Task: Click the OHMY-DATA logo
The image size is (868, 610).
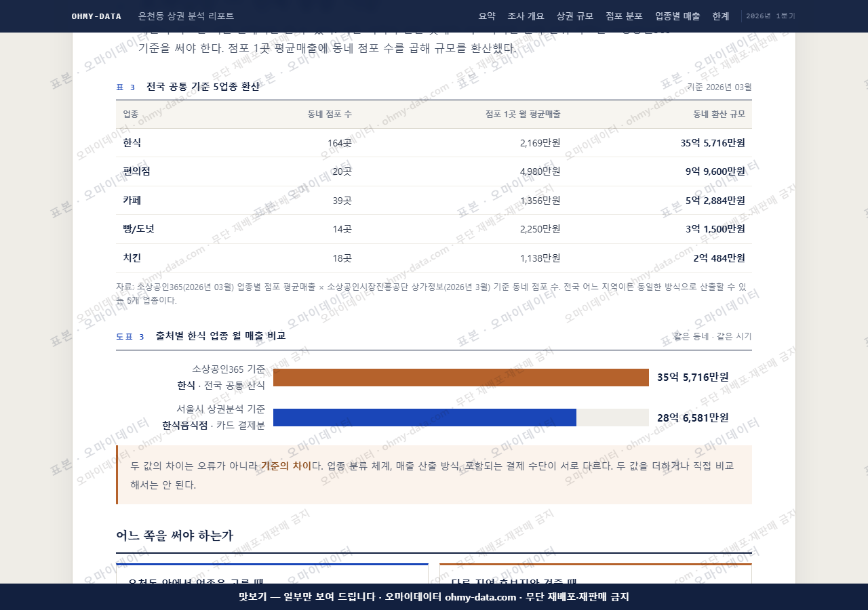Action: coord(96,16)
